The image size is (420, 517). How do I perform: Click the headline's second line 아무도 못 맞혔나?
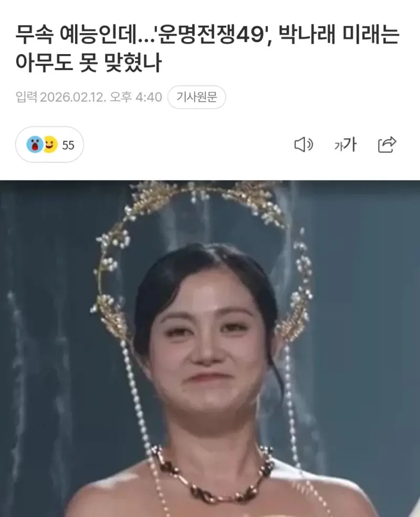pos(89,62)
